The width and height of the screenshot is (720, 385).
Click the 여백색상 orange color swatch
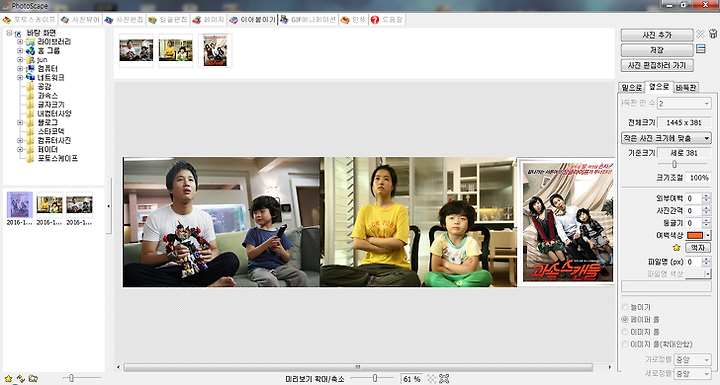[x=695, y=235]
